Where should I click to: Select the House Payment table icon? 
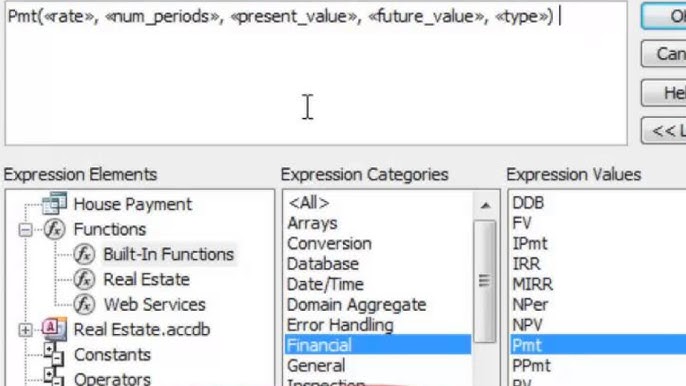(55, 203)
